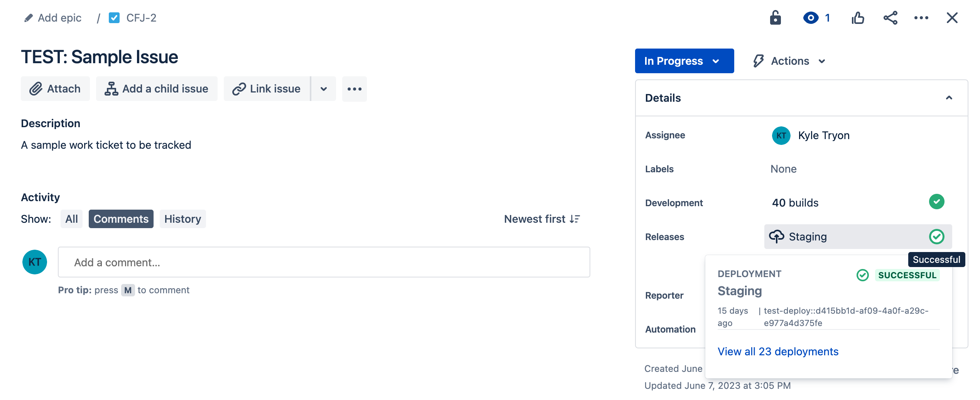
Task: Click the Reporter field label
Action: click(664, 296)
